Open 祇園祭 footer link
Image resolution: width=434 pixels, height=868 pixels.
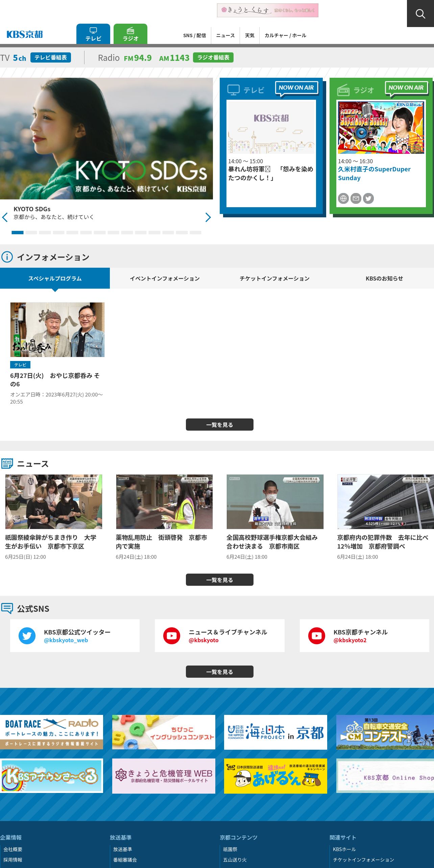(x=230, y=849)
